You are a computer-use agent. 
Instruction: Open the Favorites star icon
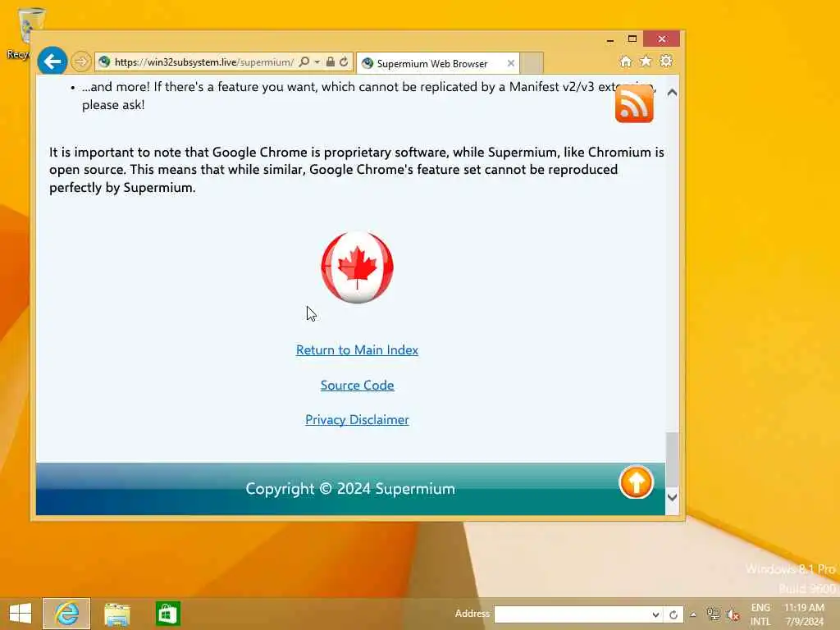(646, 61)
